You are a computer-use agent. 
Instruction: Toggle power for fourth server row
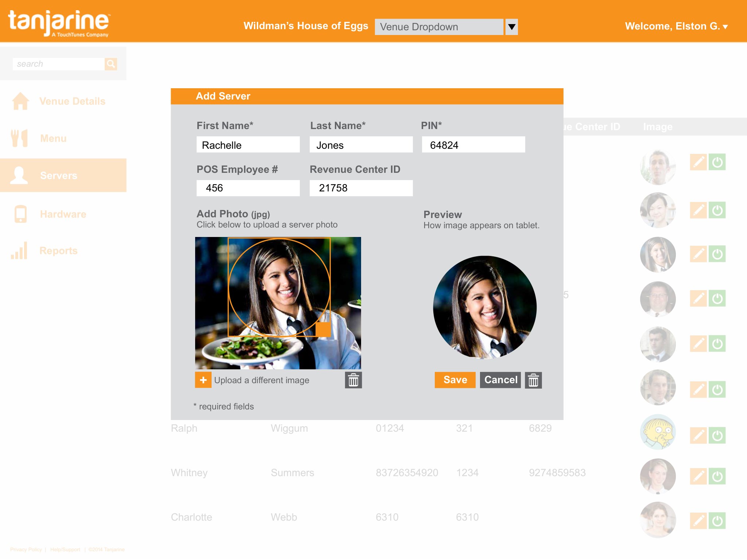point(717,299)
